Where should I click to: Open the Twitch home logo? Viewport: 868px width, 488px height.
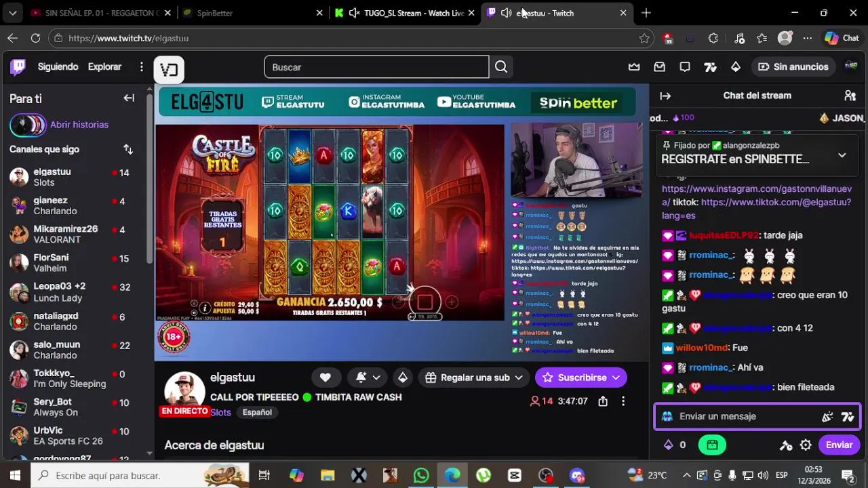click(x=18, y=66)
